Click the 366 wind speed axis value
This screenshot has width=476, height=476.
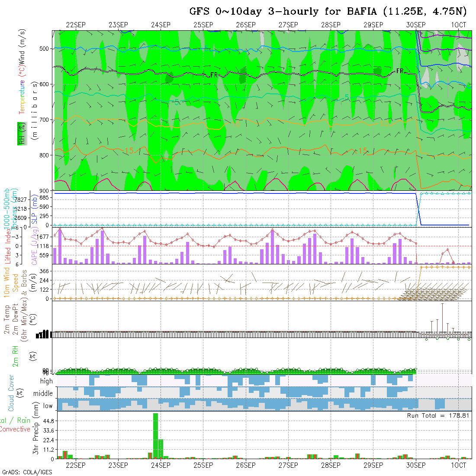[x=45, y=271]
